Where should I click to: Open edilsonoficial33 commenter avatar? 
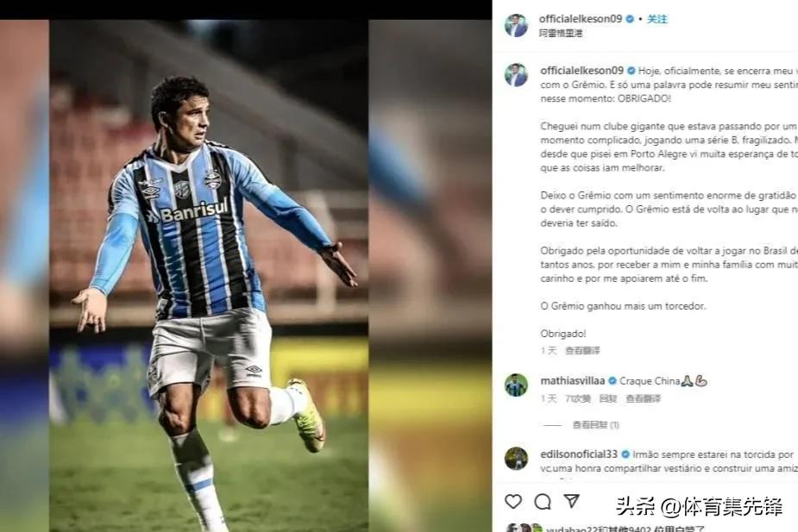point(516,458)
